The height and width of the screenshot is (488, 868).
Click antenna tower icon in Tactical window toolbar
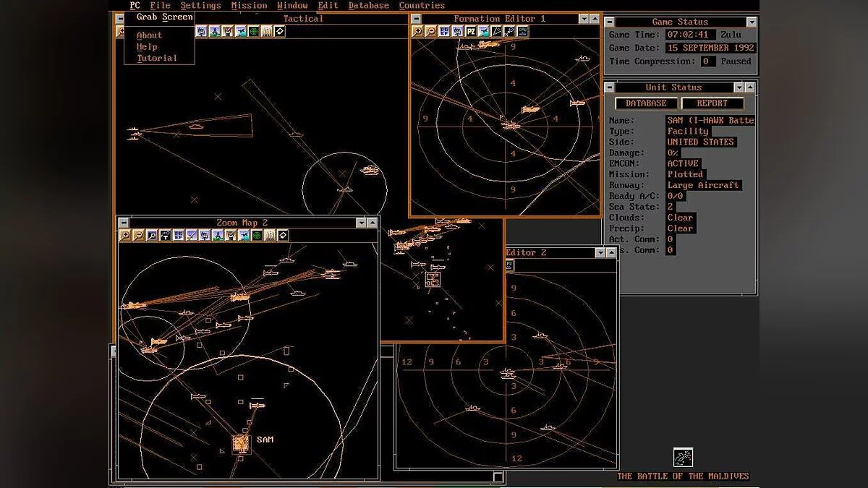(x=215, y=31)
